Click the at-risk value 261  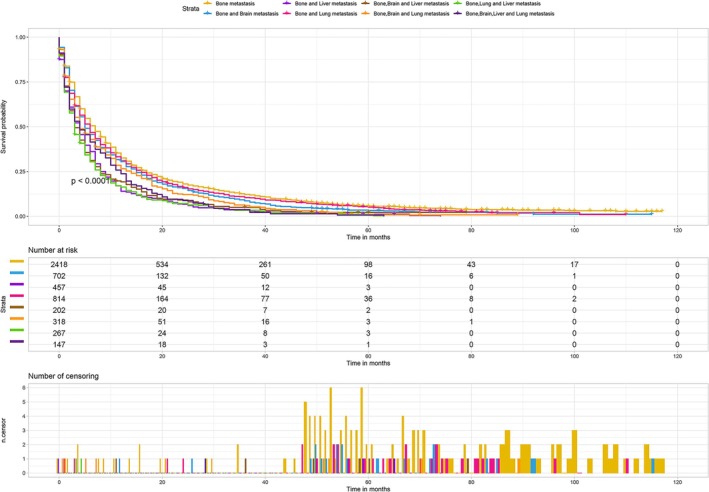[x=265, y=264]
